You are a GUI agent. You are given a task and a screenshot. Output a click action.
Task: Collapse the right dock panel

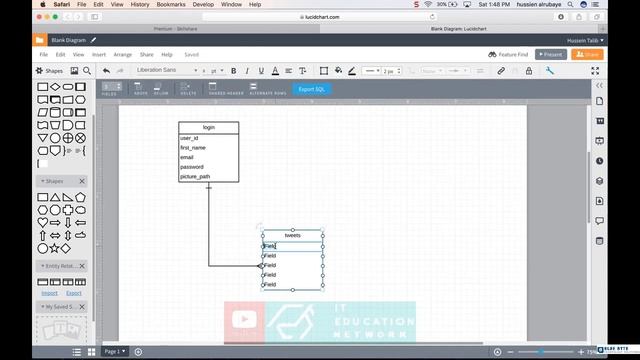599,85
